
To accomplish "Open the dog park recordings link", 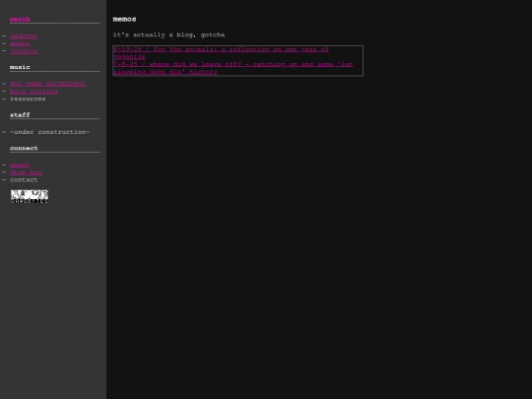I will click(48, 84).
